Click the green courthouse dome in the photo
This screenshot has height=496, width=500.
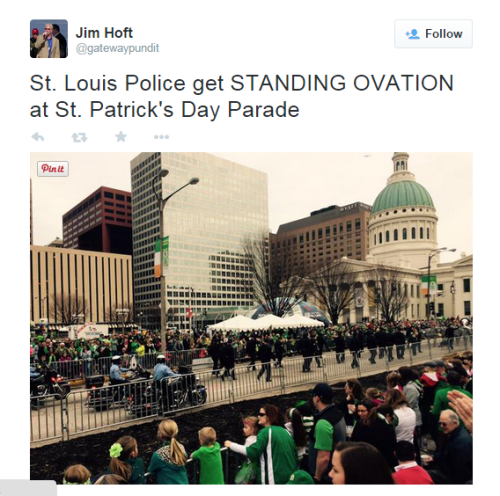[403, 197]
